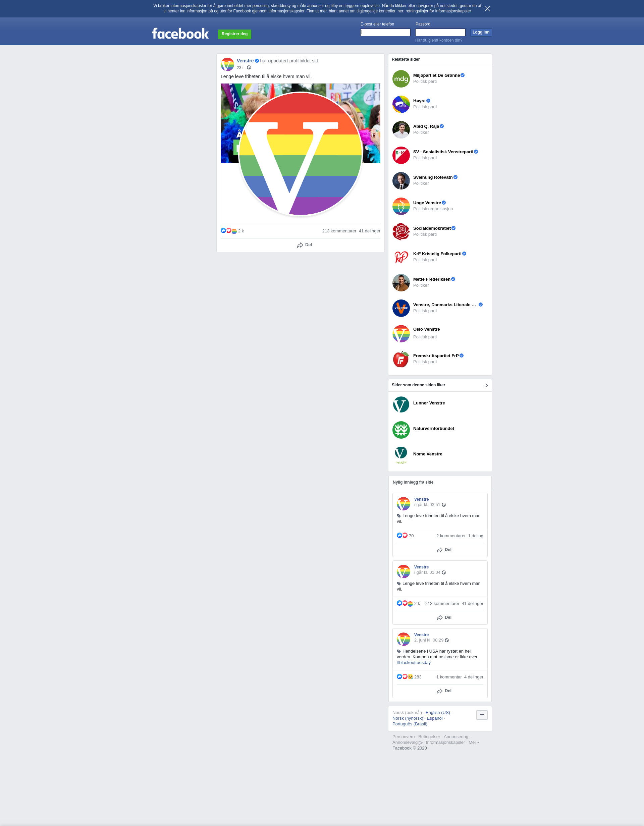Dismiss the cookie notice banner
This screenshot has width=644, height=826.
pyautogui.click(x=487, y=9)
